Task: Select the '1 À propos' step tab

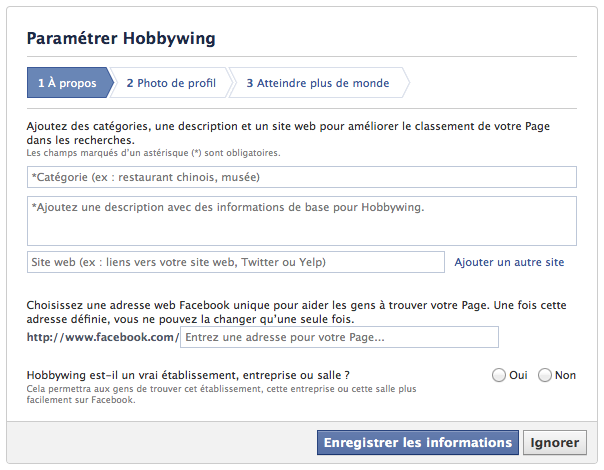Action: coord(68,83)
